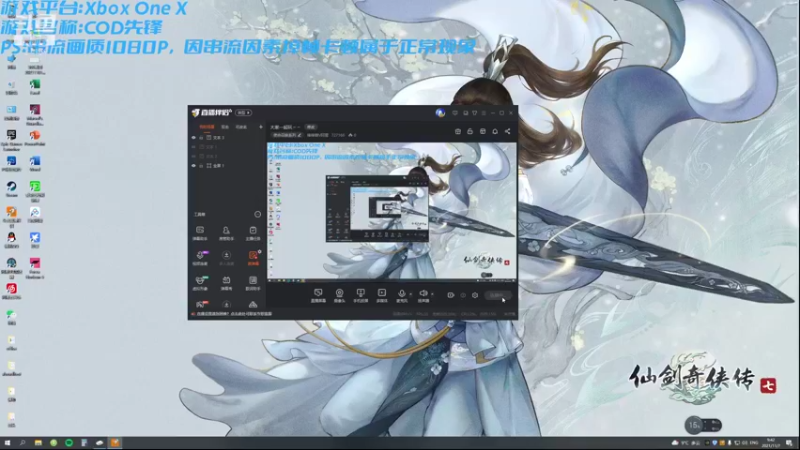Select the 文本 3 source row
800x450 pixels.
pos(227,138)
